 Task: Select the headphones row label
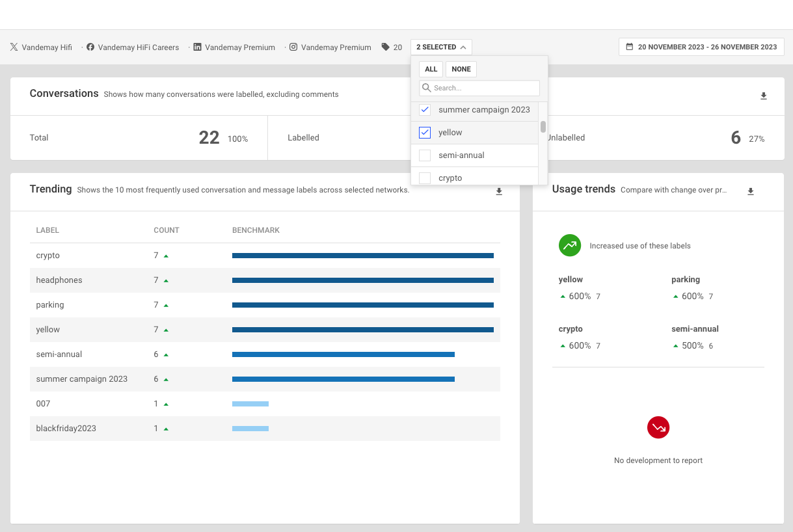coord(59,280)
